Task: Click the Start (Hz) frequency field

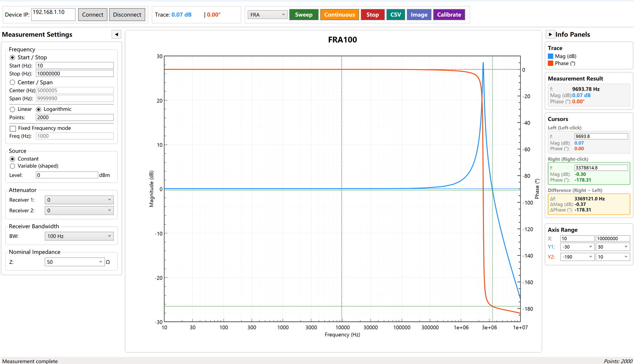Action: 75,65
